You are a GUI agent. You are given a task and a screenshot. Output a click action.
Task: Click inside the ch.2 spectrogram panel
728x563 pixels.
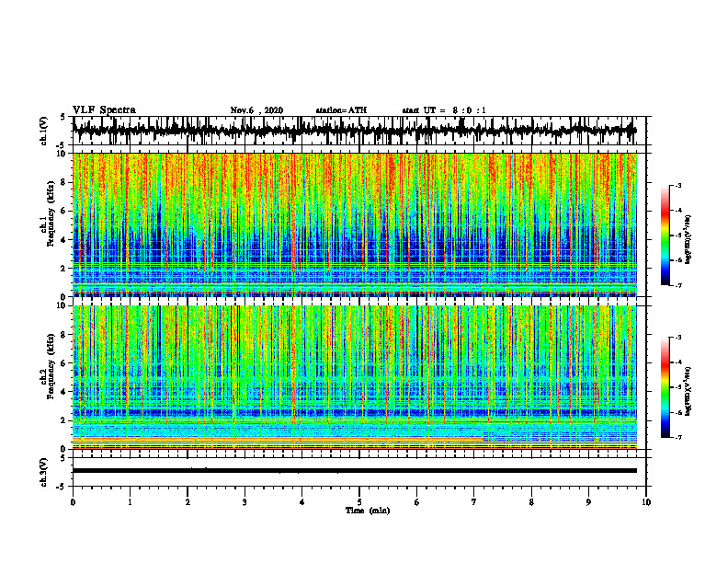click(355, 377)
